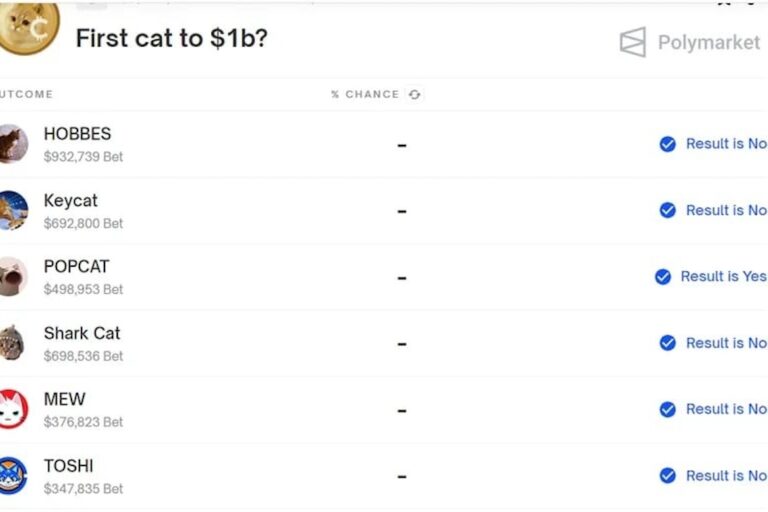Select the POPCAT outcome title

[76, 267]
